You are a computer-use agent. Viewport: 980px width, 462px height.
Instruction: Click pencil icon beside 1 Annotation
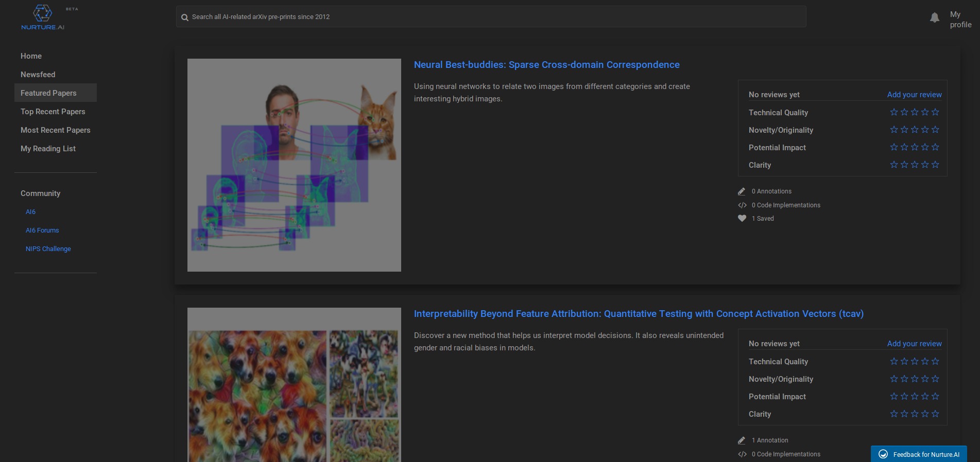(742, 440)
